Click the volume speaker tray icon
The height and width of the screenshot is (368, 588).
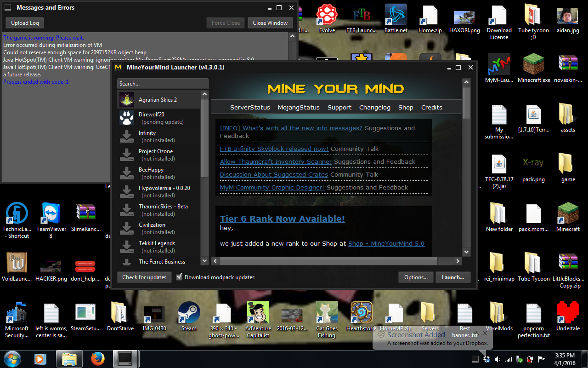point(498,359)
